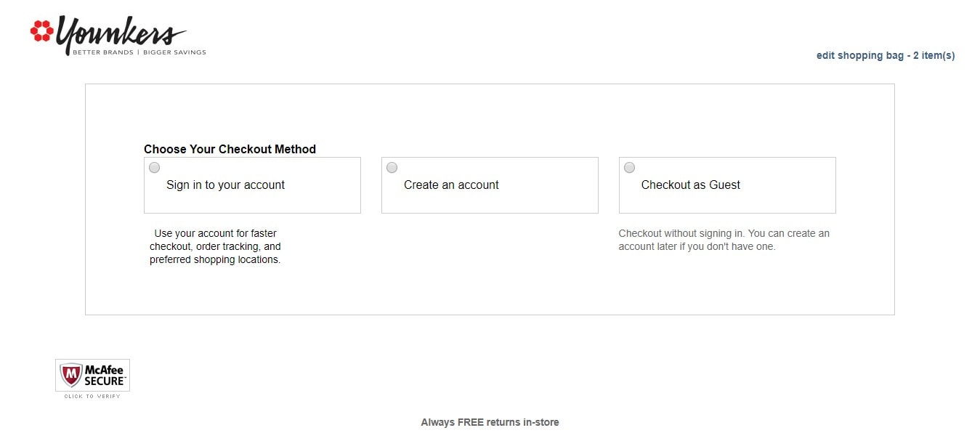Click the McAfee SECURE badge text
The image size is (980, 433).
click(x=104, y=375)
